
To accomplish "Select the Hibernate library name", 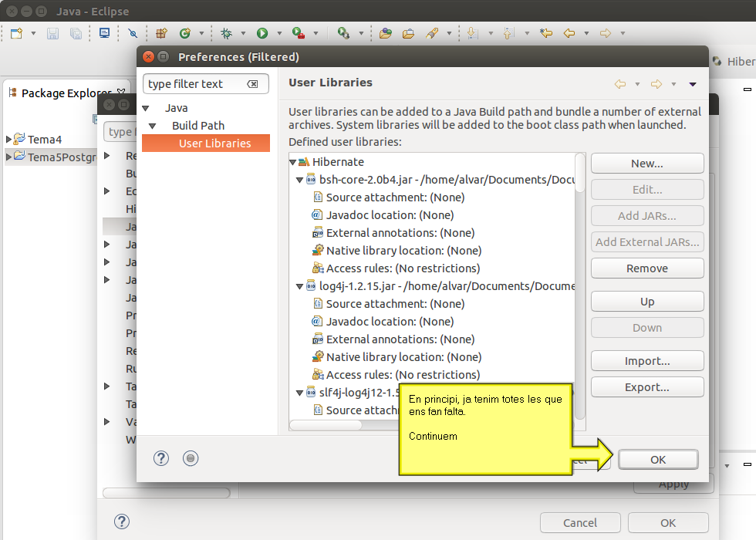I will pos(338,162).
